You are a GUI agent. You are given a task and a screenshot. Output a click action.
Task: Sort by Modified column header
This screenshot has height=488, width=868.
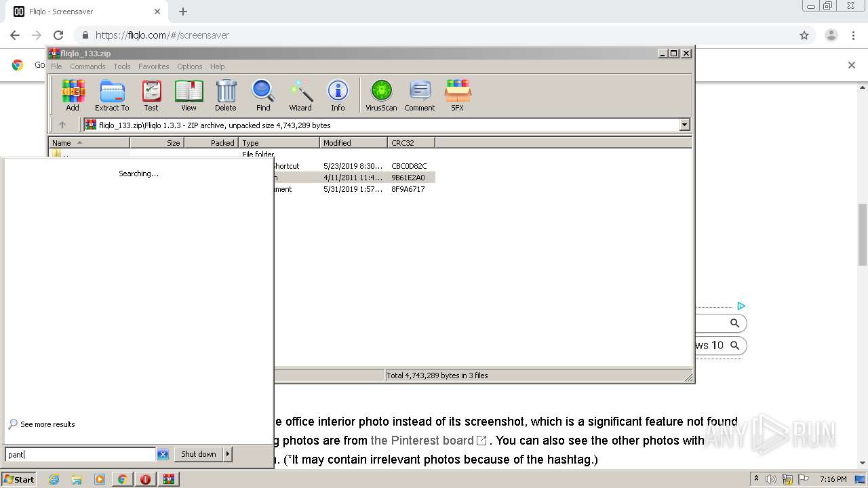(353, 142)
